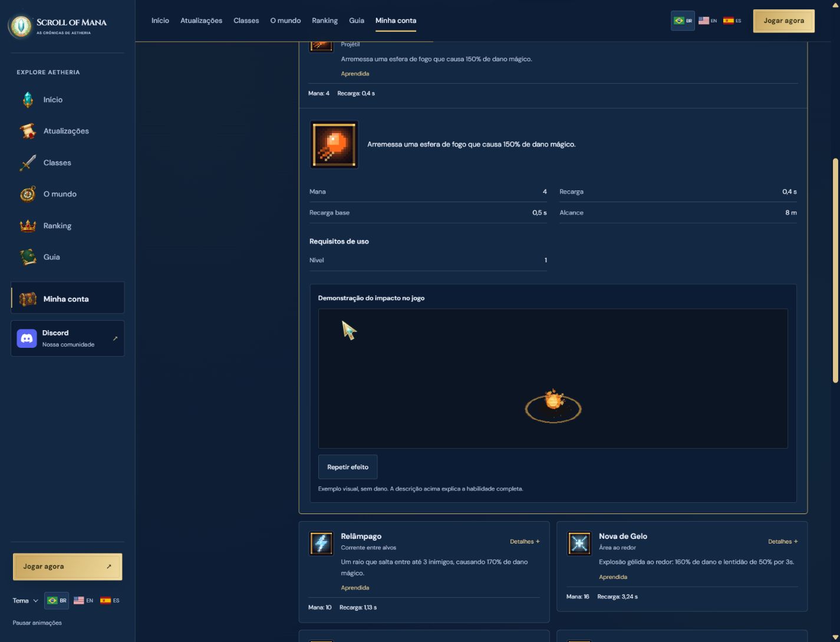Click Jogar agora in the top header
The height and width of the screenshot is (642, 840).
click(784, 21)
